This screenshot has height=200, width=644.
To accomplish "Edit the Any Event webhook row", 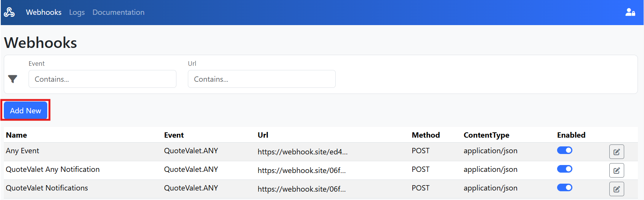I will (x=616, y=152).
